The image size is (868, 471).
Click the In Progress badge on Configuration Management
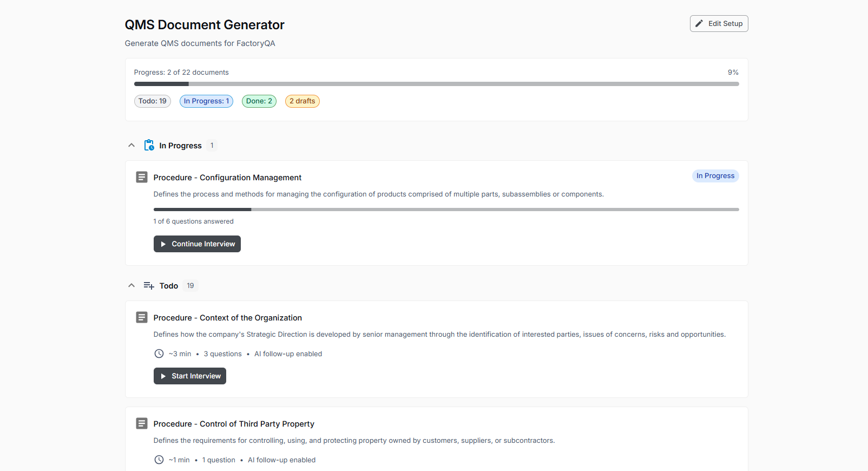coord(715,176)
